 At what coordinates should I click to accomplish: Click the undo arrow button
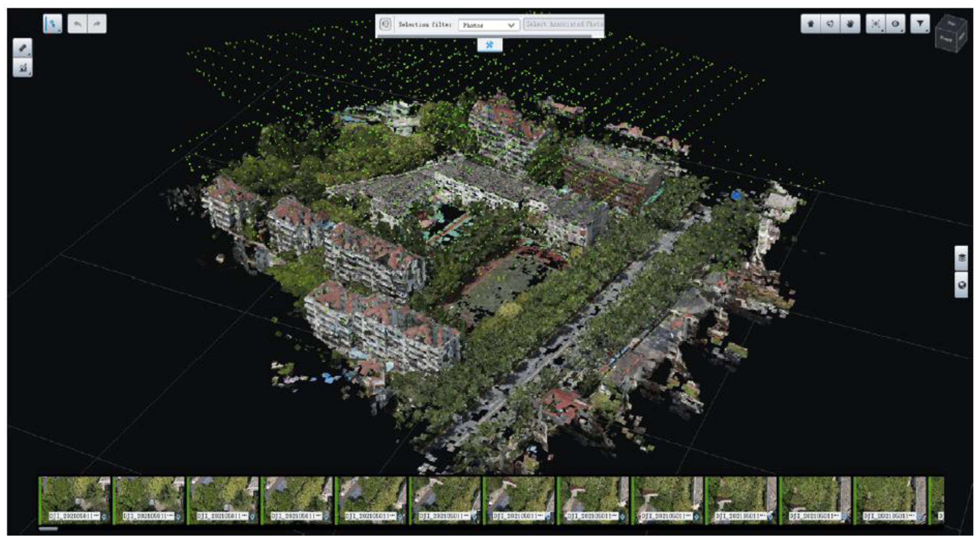(x=77, y=24)
